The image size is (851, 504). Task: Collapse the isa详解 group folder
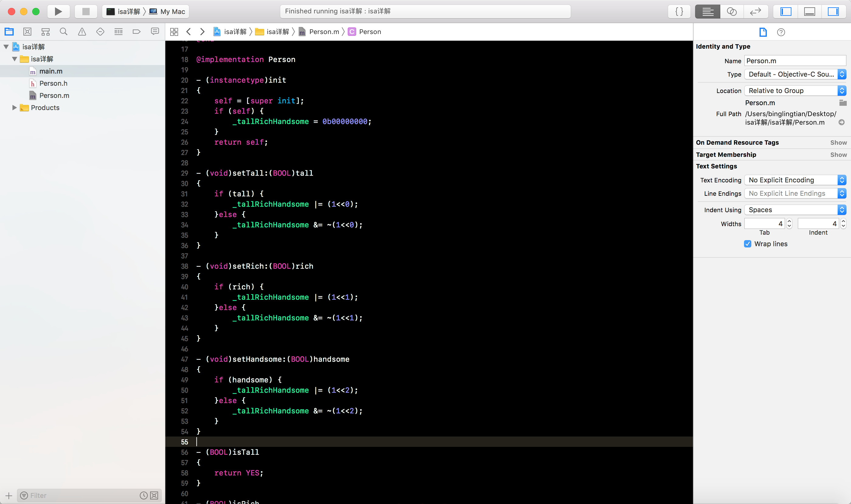pyautogui.click(x=15, y=59)
